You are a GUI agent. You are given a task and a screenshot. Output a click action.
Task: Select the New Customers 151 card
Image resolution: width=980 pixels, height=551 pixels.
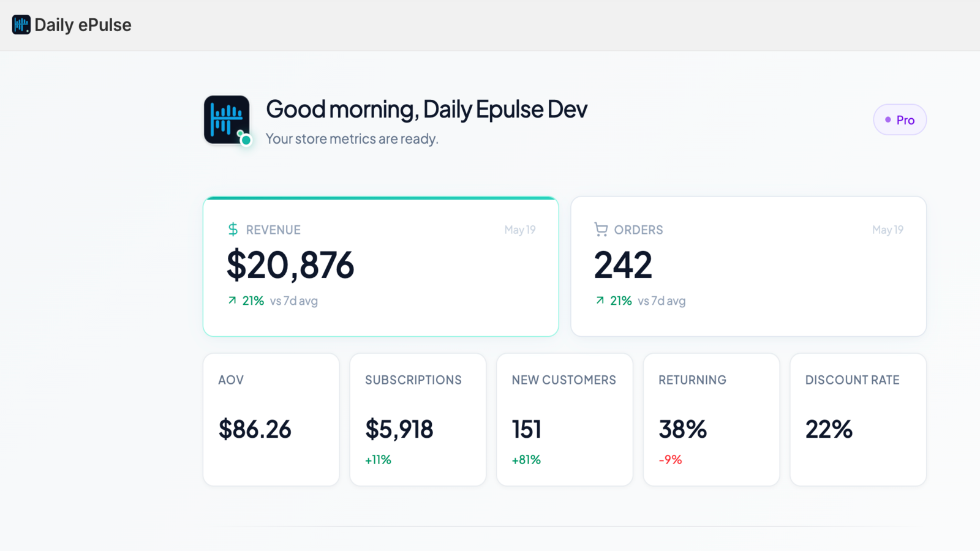[565, 419]
